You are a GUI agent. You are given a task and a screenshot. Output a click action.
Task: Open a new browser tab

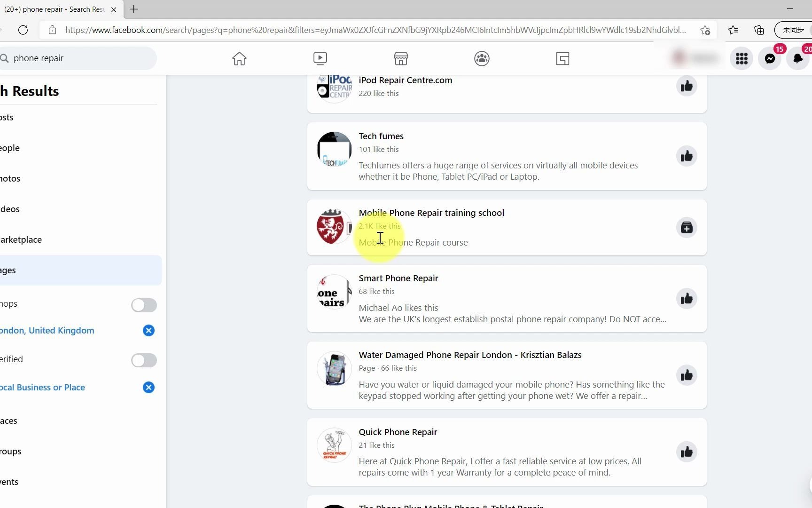[134, 9]
